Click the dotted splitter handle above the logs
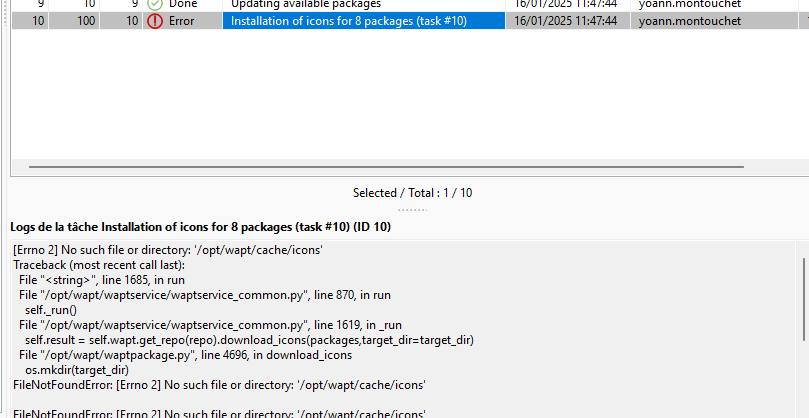 tap(412, 210)
